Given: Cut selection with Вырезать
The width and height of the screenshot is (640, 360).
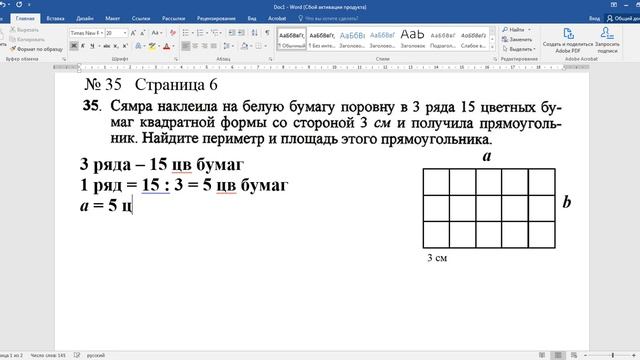Looking at the screenshot, I should [24, 30].
